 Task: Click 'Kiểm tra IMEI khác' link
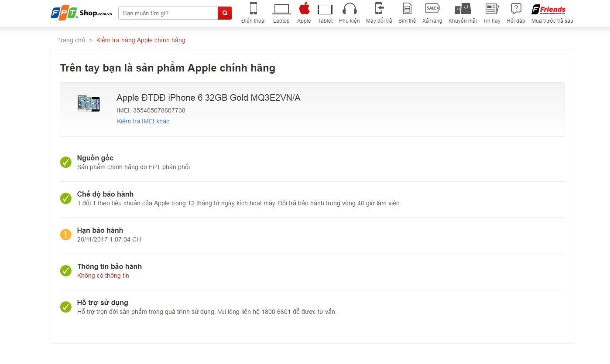143,121
